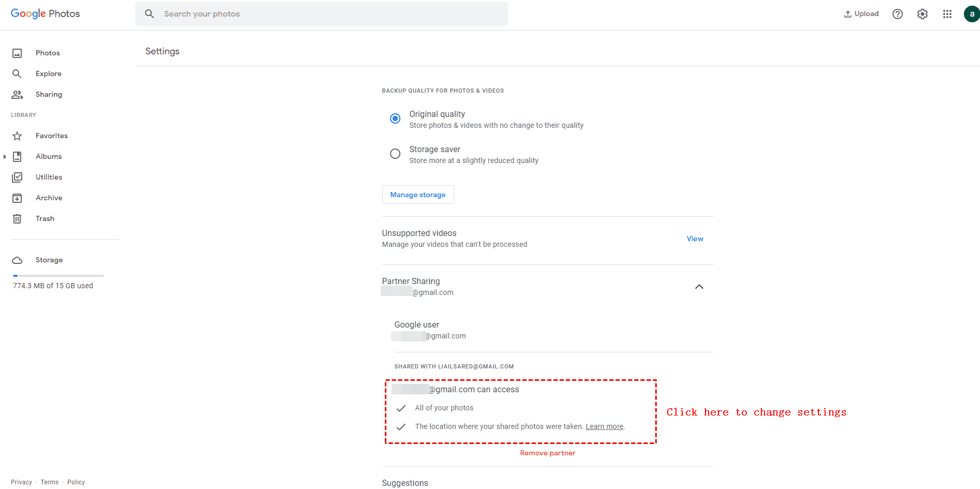Select the Original quality radio button
980x489 pixels.
pos(395,118)
